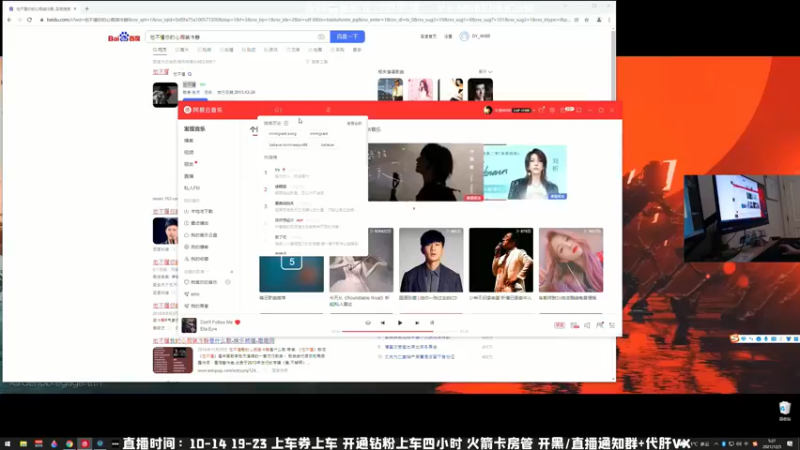Open 朋友 with red dot in sidebar
The image size is (800, 450).
click(190, 164)
